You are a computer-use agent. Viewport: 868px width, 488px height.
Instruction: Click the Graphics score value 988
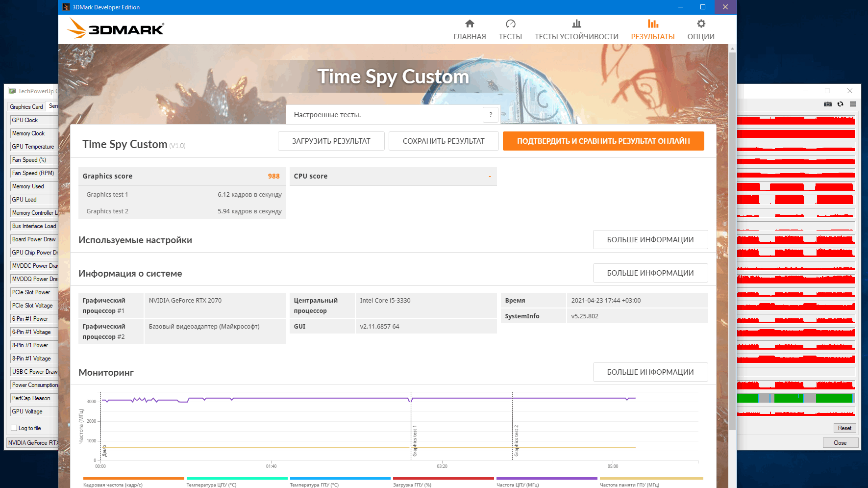(x=273, y=176)
